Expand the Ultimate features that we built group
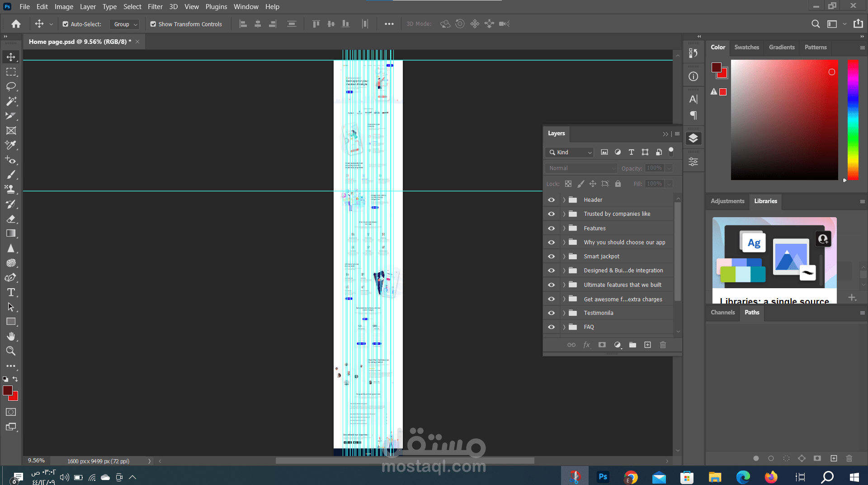The width and height of the screenshot is (868, 485). [564, 285]
